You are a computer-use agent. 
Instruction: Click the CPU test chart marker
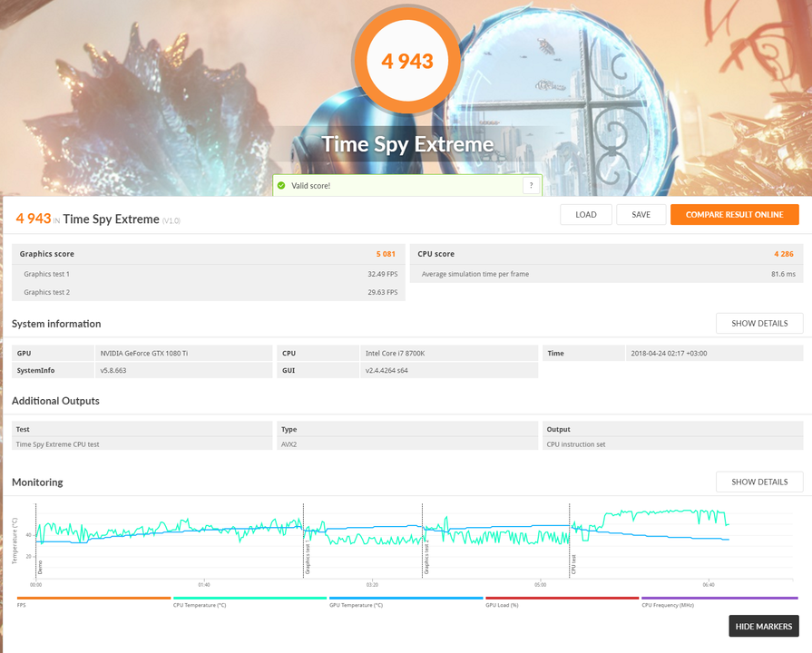click(x=573, y=564)
